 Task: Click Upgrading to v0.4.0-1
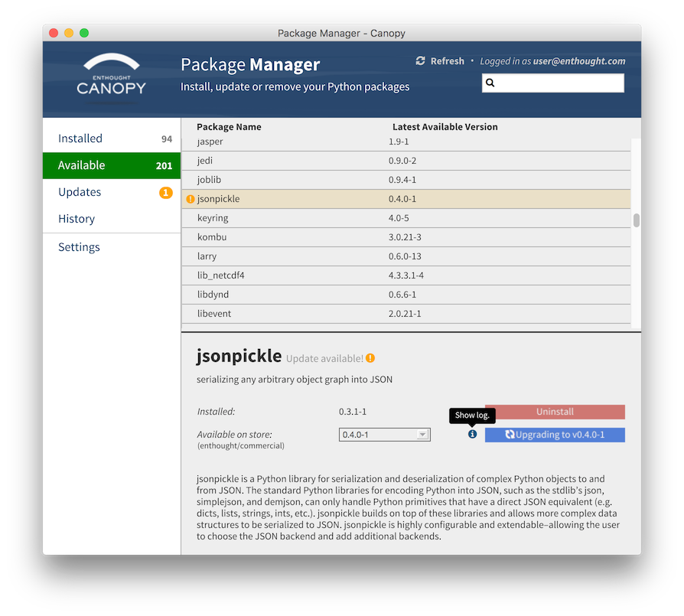click(555, 434)
